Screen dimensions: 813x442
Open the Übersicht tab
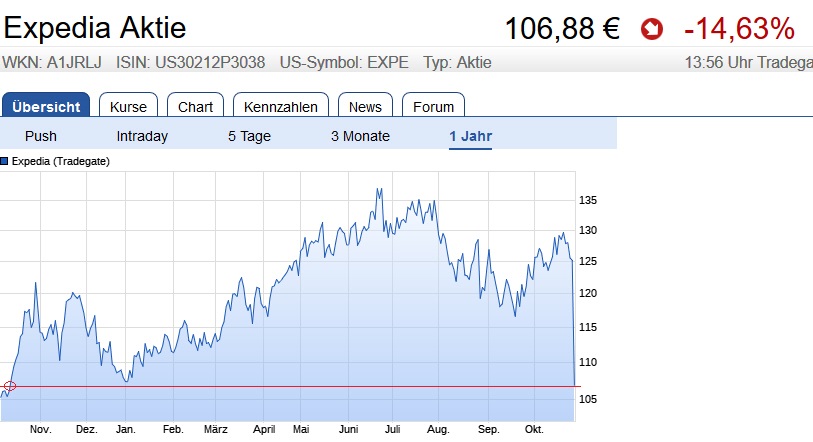(x=46, y=105)
